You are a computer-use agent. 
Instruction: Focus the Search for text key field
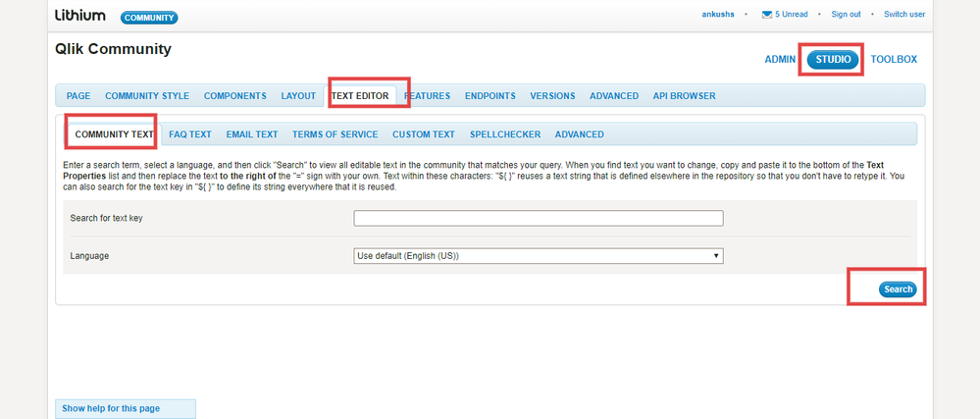click(x=539, y=218)
